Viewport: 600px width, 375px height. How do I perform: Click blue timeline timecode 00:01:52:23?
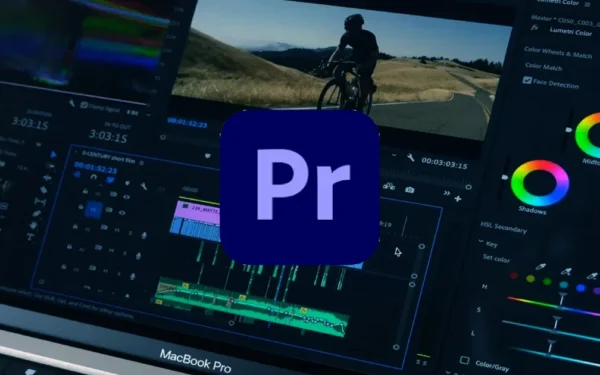[96, 168]
